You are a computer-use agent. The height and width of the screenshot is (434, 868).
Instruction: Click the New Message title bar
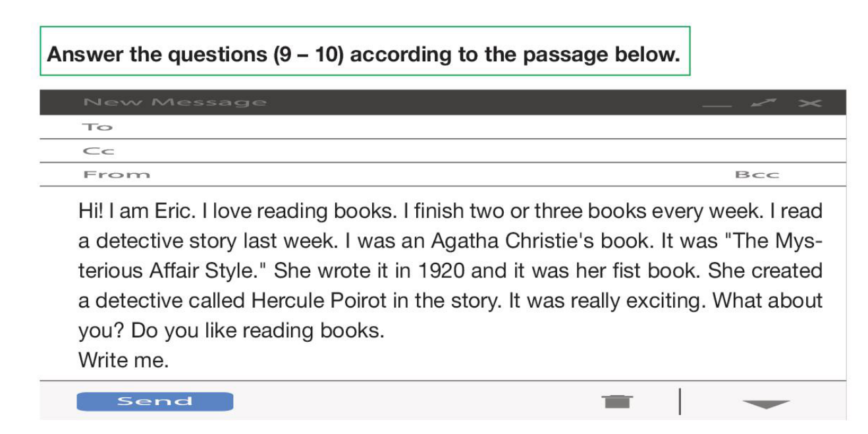pyautogui.click(x=395, y=103)
